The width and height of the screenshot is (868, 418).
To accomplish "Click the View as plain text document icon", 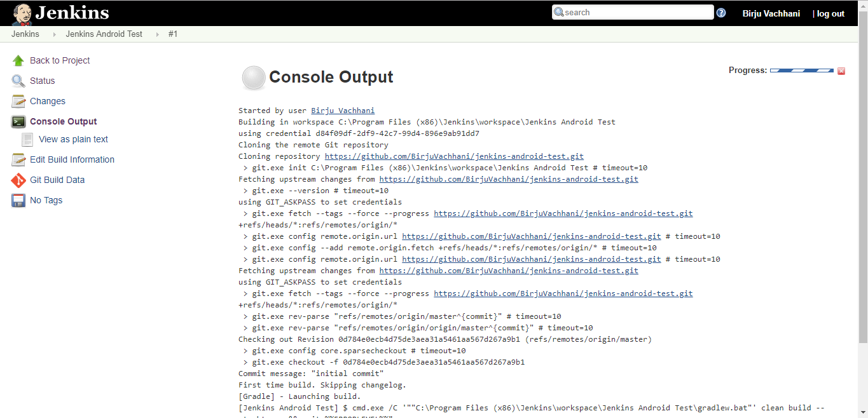I will click(x=26, y=139).
